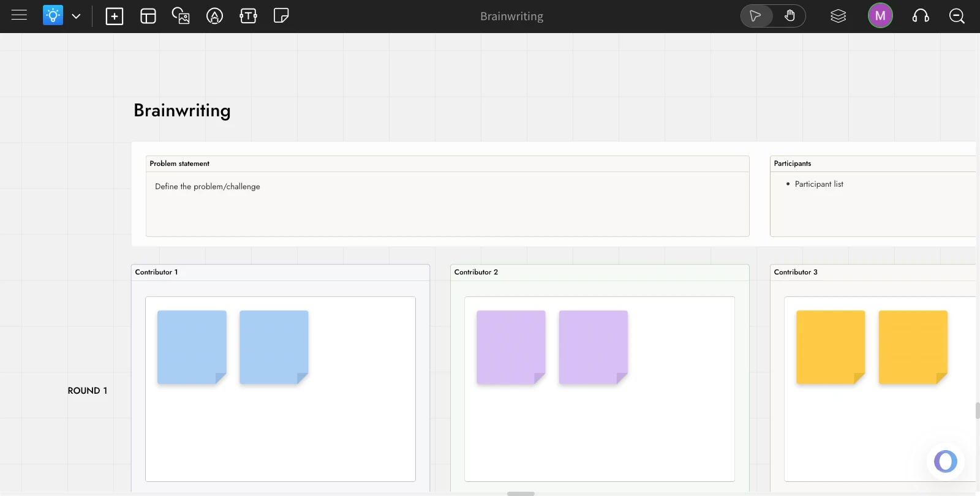Select the sticky note tool
This screenshot has width=980, height=496.
click(x=281, y=15)
